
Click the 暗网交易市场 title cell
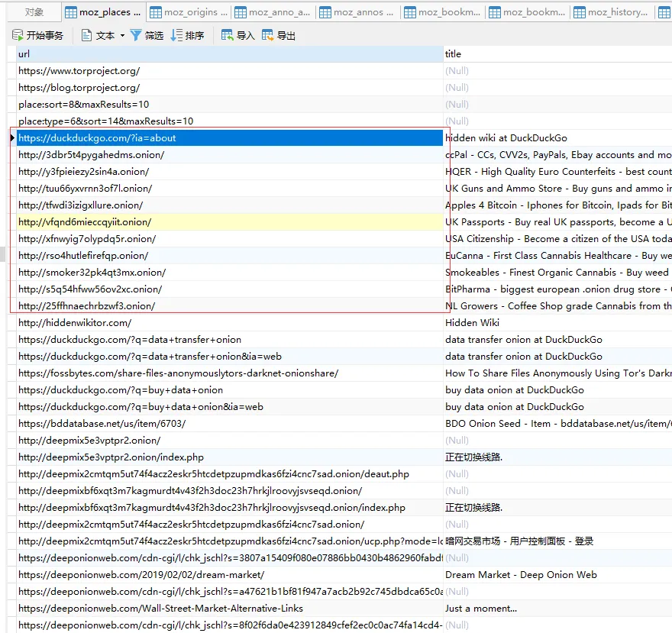click(x=557, y=541)
